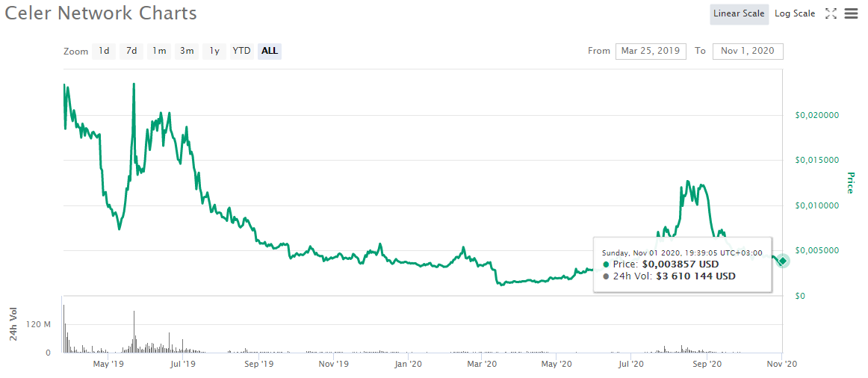868x378 pixels.
Task: Edit the From date field
Action: [x=651, y=51]
